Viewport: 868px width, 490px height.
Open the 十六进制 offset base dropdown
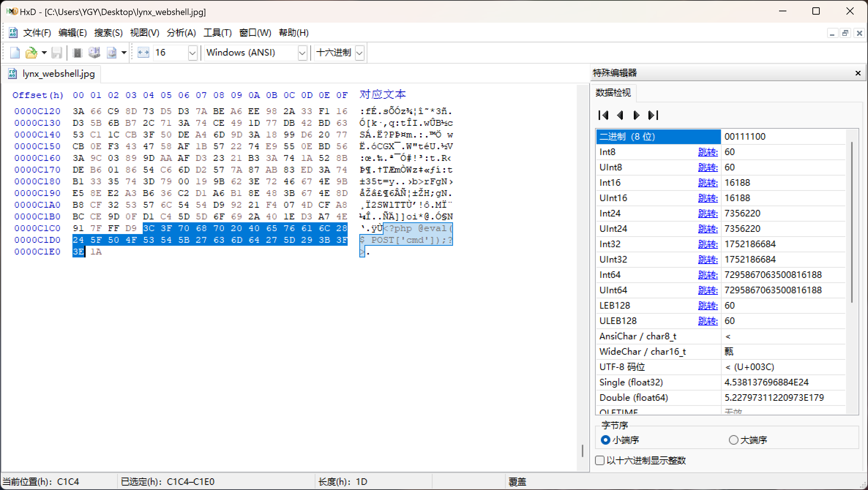pos(359,53)
